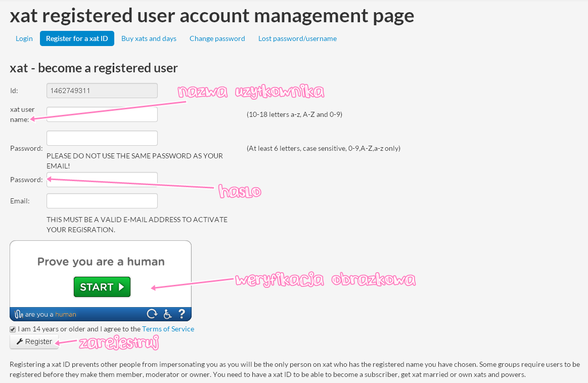Click into the xat user name field

pos(102,114)
